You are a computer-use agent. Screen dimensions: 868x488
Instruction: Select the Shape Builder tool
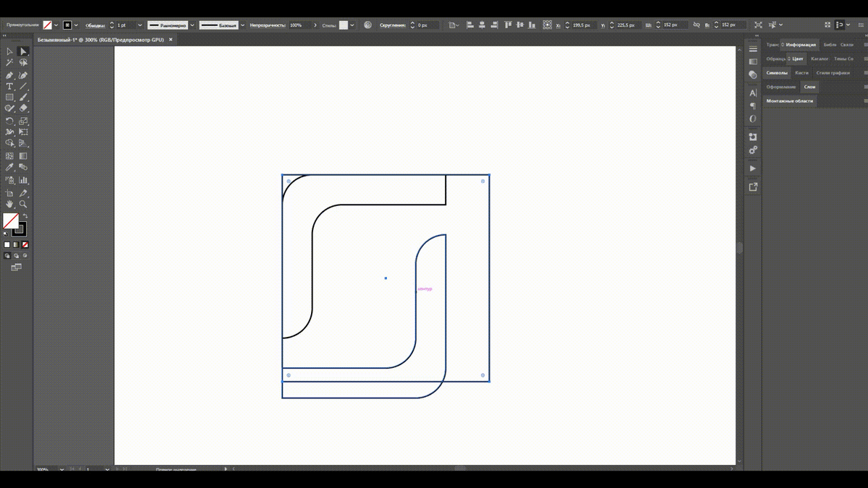(x=9, y=143)
